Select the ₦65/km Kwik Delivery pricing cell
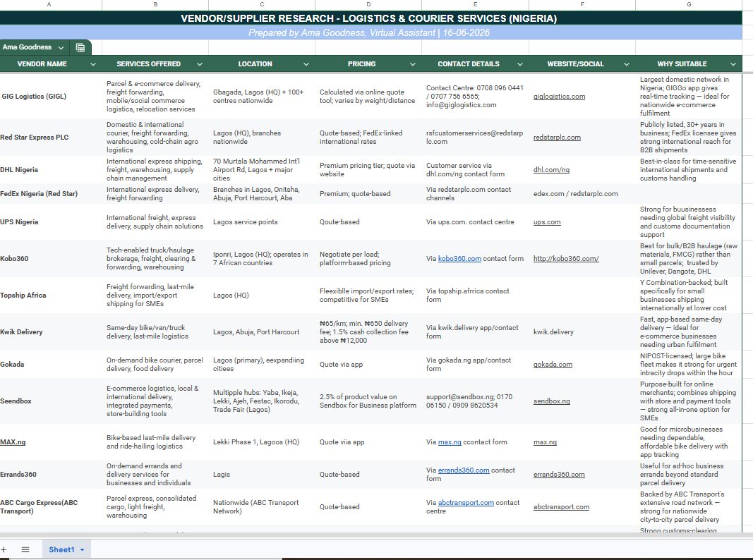 [x=368, y=332]
